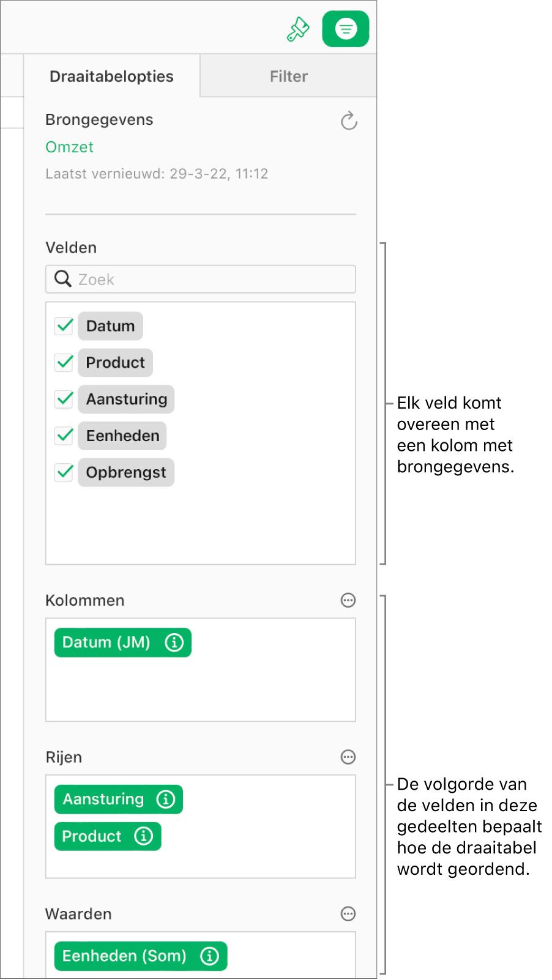Image resolution: width=552 pixels, height=980 pixels.
Task: Open the Rijen options menu
Action: (348, 757)
